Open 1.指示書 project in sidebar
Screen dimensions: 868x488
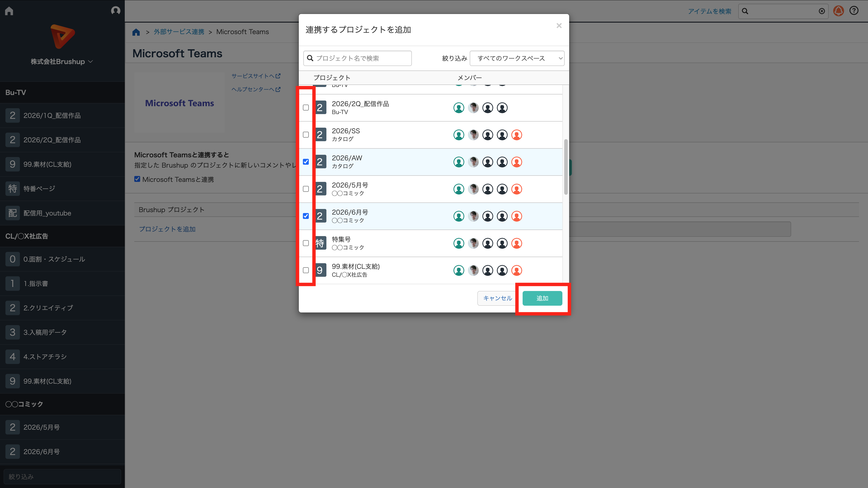[62, 284]
